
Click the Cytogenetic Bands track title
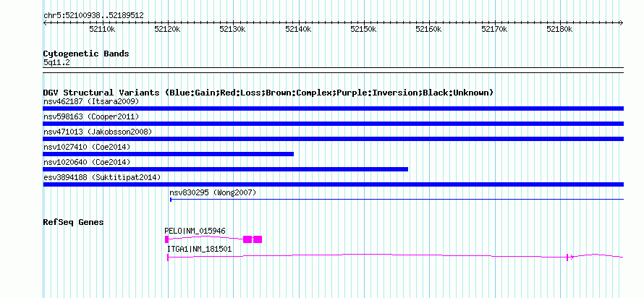click(x=86, y=54)
